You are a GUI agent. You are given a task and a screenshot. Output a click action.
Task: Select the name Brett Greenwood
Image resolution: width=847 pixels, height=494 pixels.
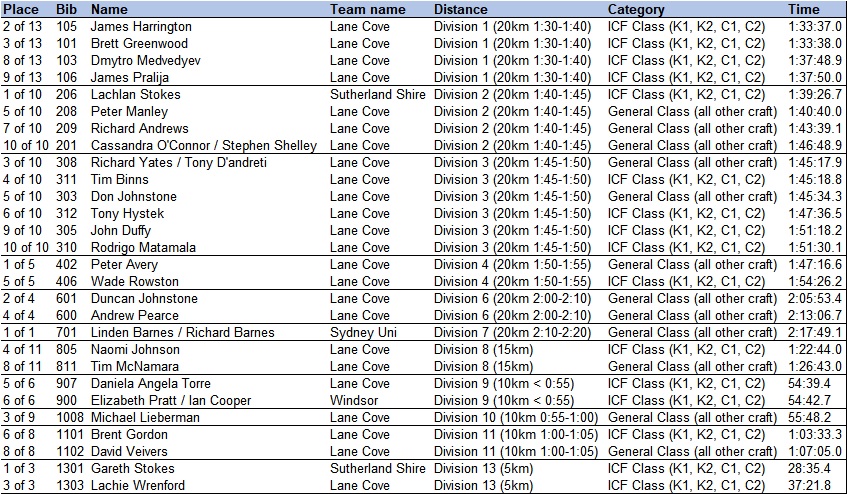[x=139, y=43]
